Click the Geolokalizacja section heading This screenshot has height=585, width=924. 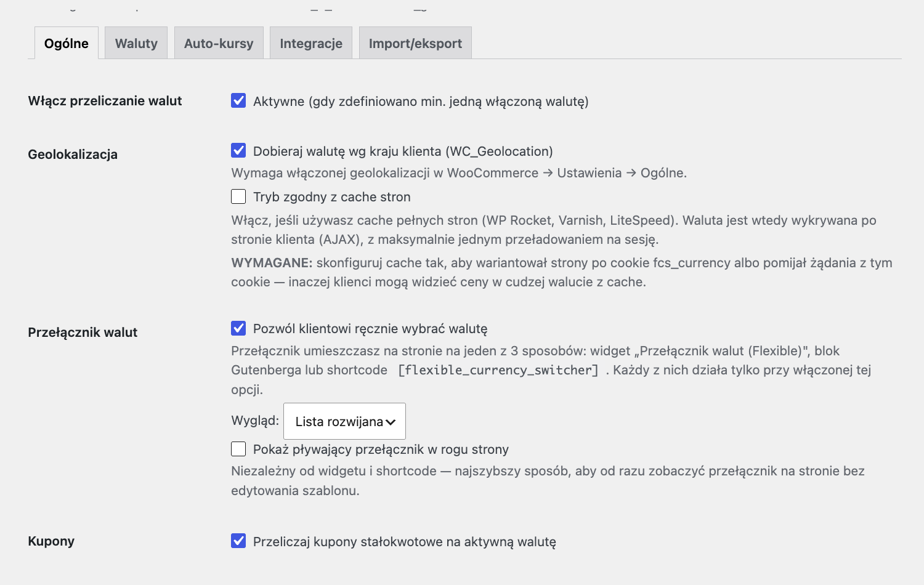pos(73,154)
